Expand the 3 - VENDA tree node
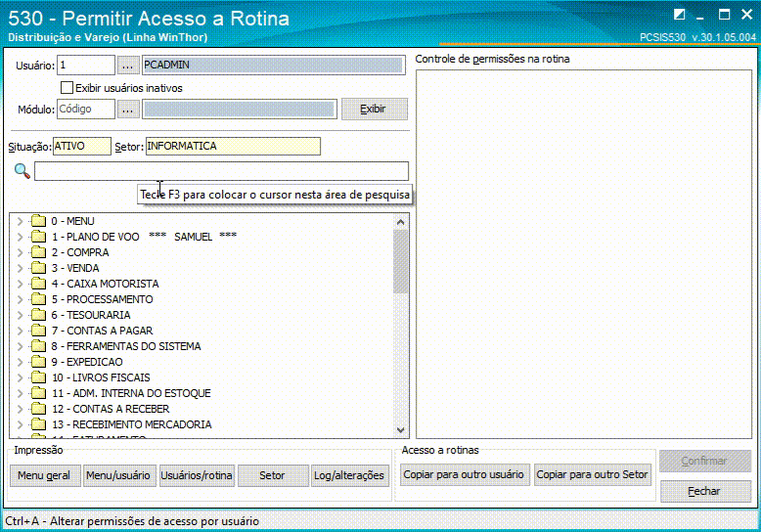 [x=20, y=268]
